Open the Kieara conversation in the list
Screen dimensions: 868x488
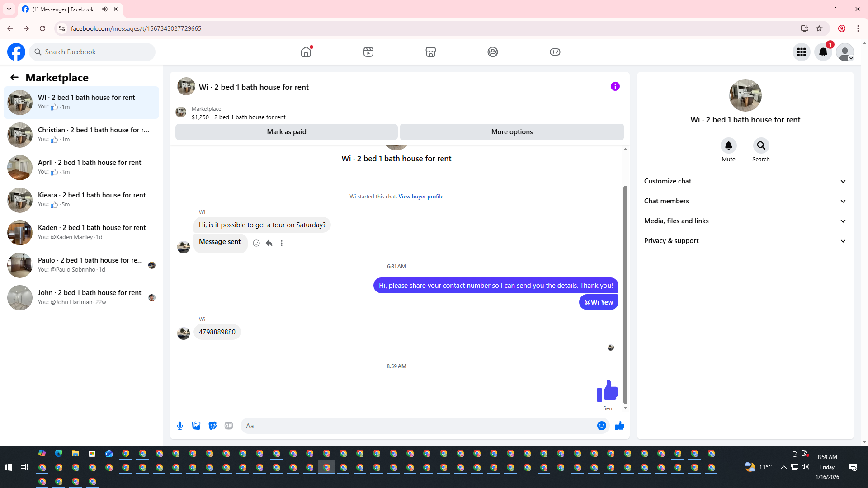click(x=81, y=200)
